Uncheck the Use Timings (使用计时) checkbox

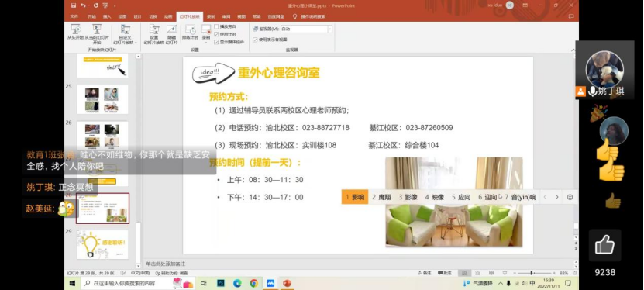pyautogui.click(x=216, y=34)
